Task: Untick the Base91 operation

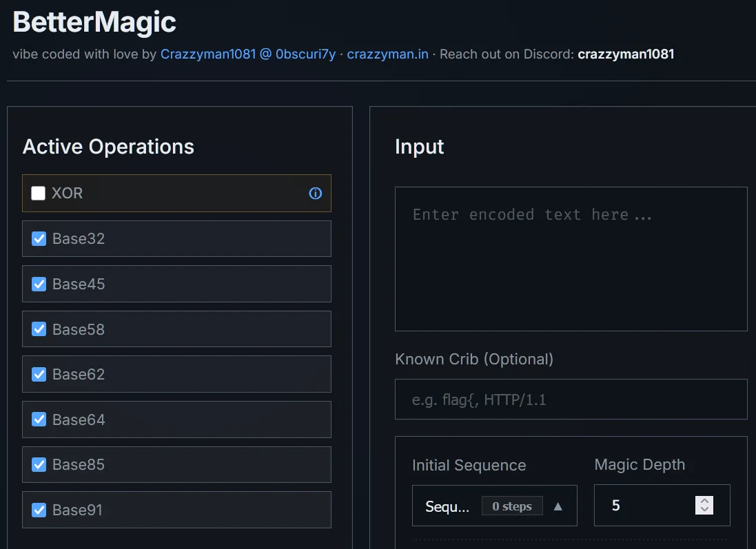Action: [x=39, y=510]
